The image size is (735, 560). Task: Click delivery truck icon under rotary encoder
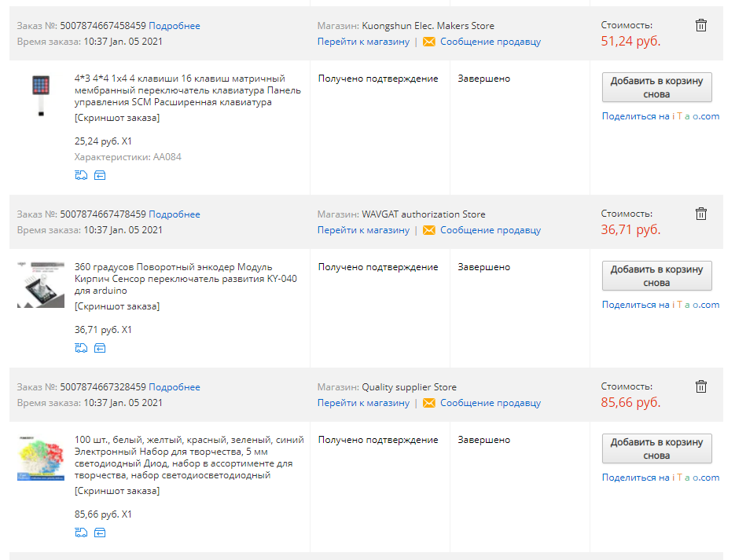[x=81, y=348]
